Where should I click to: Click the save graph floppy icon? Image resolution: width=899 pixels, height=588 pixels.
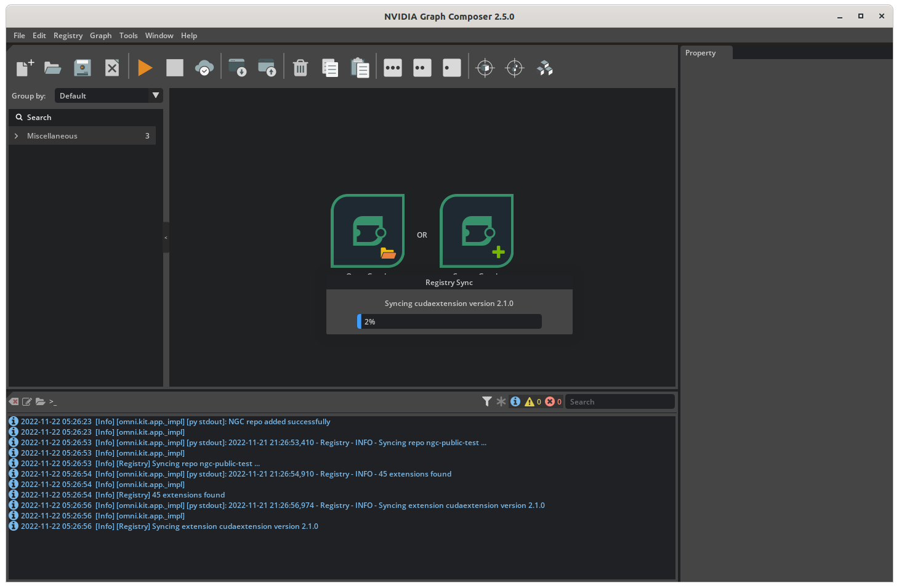tap(83, 68)
